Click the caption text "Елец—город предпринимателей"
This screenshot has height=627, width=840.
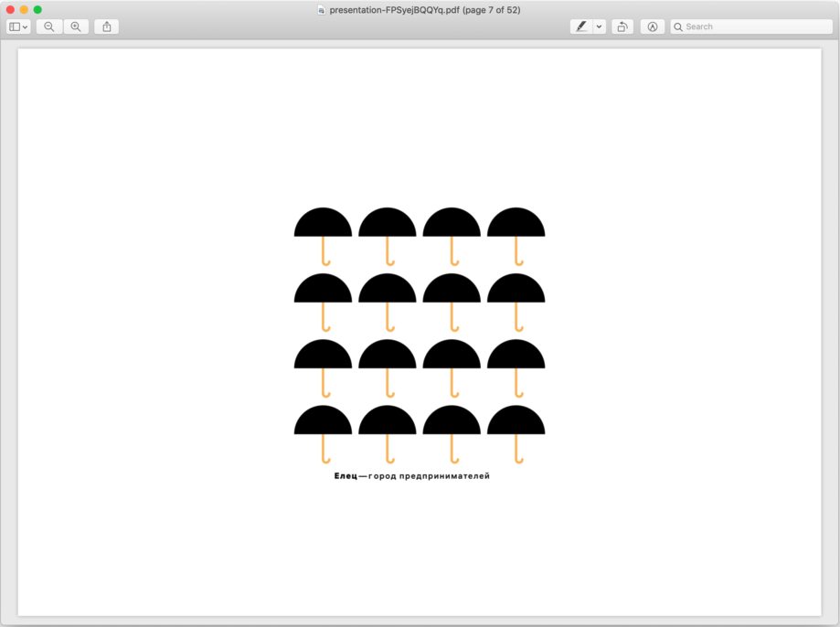[x=412, y=476]
